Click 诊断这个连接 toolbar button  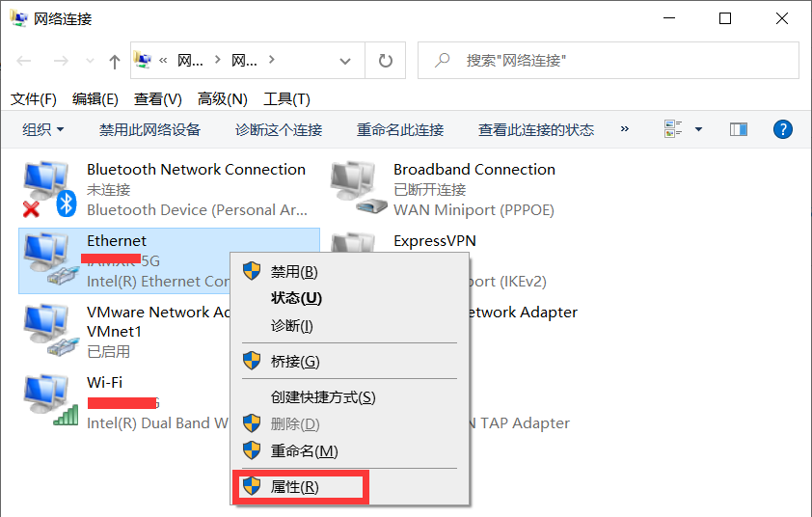279,129
